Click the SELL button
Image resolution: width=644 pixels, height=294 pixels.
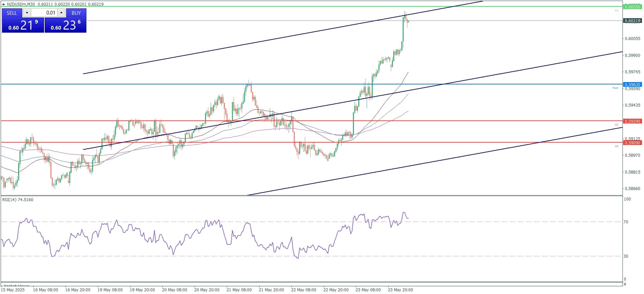[12, 13]
